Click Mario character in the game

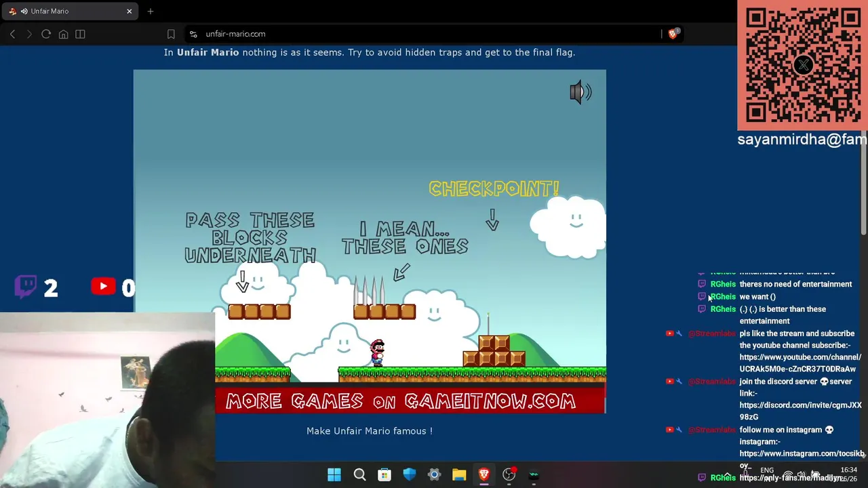(x=377, y=352)
